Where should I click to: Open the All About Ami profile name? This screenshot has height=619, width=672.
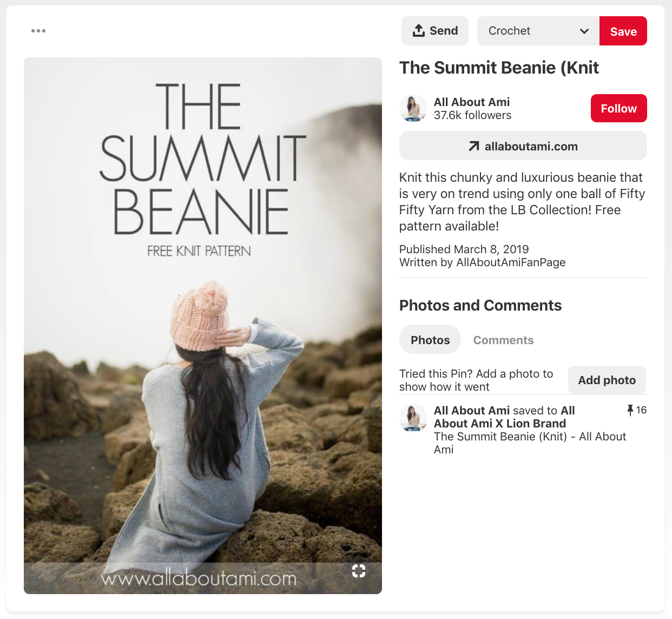pyautogui.click(x=472, y=102)
